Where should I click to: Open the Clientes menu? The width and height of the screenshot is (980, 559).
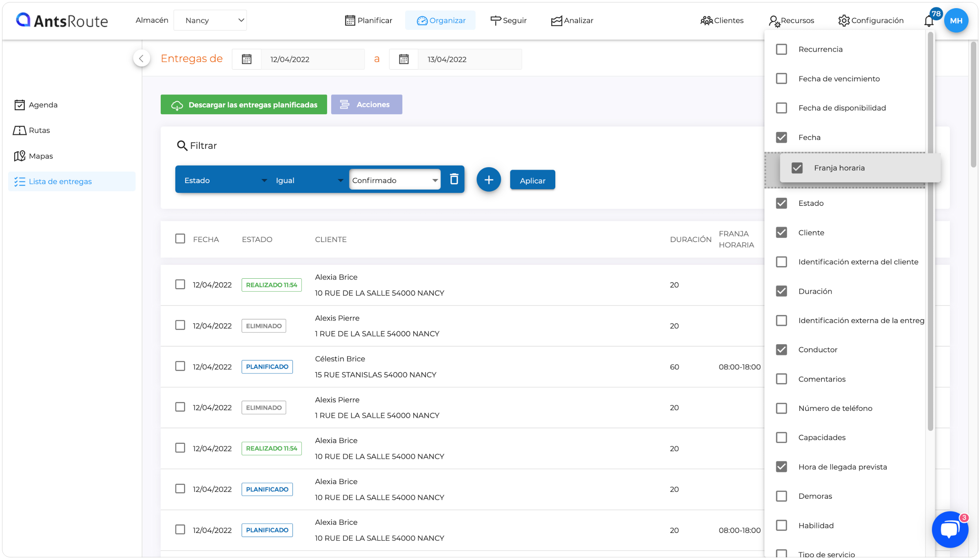[722, 20]
